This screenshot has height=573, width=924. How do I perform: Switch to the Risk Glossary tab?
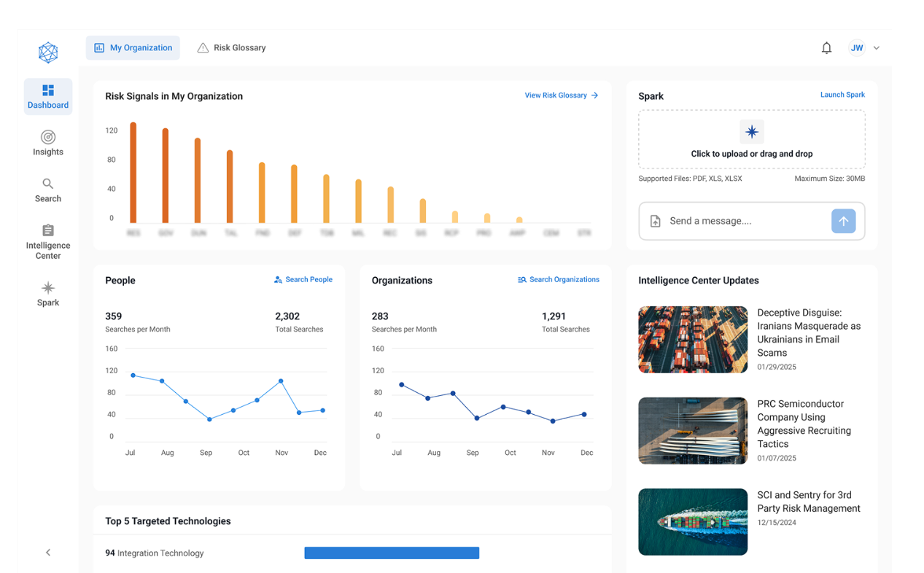[231, 47]
